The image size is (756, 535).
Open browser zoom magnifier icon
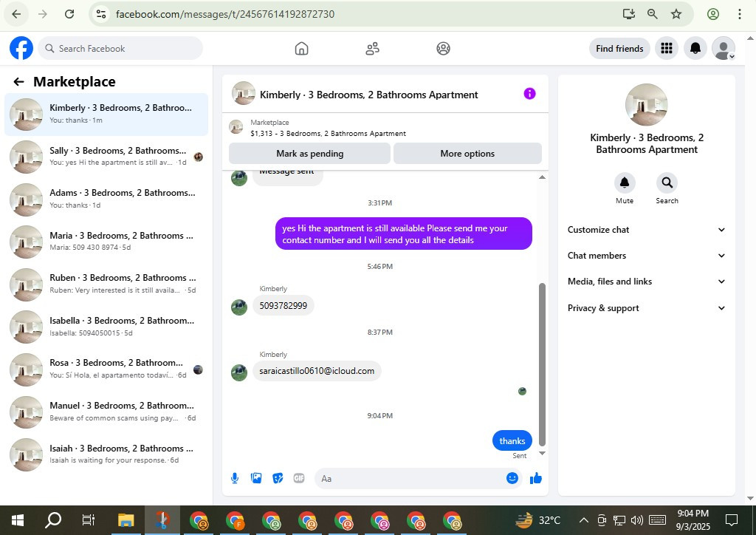[x=653, y=14]
